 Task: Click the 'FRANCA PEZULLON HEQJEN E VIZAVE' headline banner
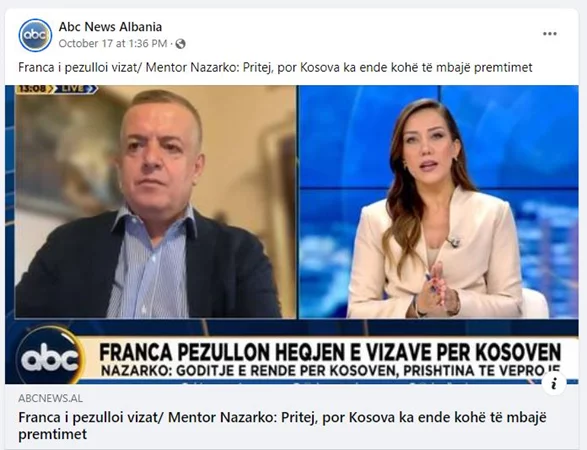click(x=330, y=352)
